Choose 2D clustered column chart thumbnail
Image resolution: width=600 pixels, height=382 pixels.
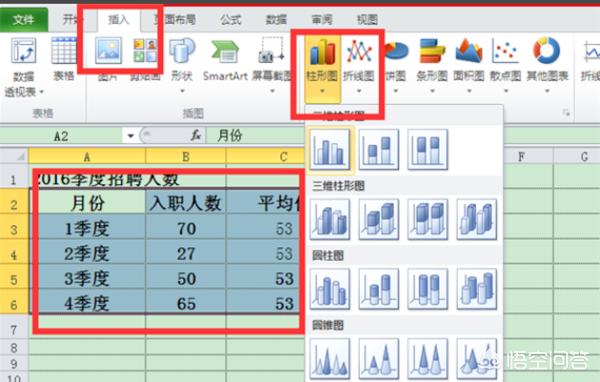[330, 150]
